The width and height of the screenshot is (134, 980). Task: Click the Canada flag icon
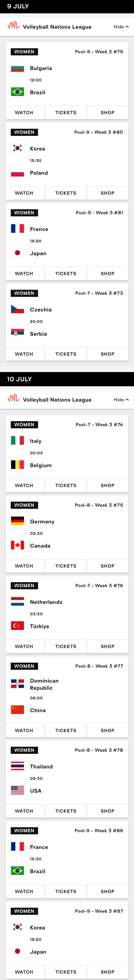(x=18, y=545)
